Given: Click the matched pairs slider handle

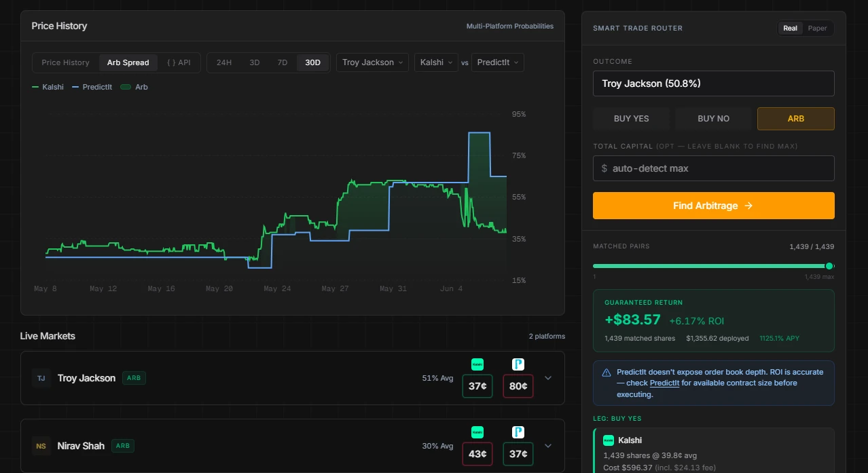Looking at the screenshot, I should coord(829,266).
